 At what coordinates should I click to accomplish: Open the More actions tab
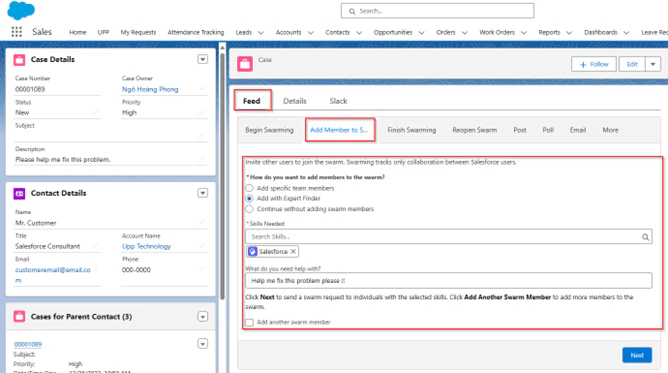[610, 130]
